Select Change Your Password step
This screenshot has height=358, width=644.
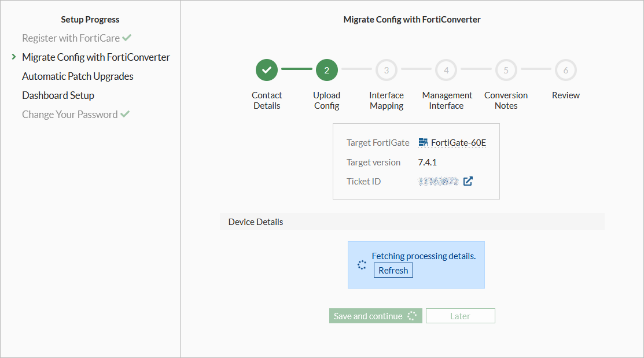tap(69, 115)
